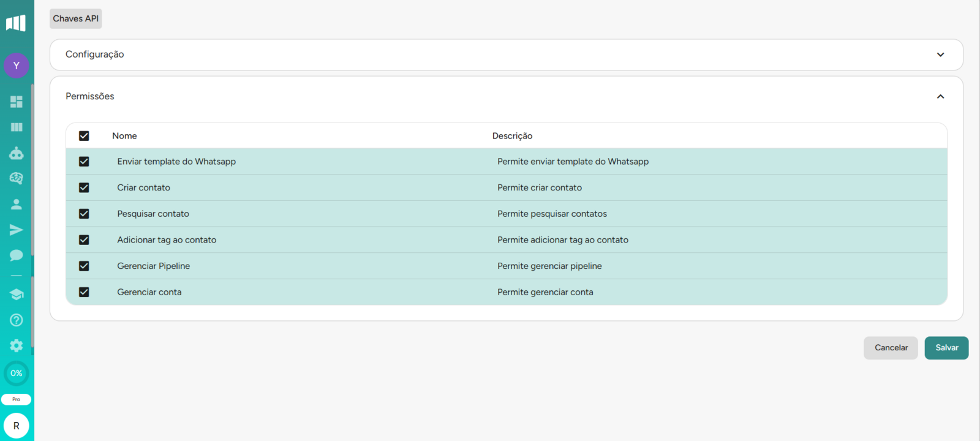This screenshot has height=441, width=980.
Task: Click the graduation cap academy icon
Action: tap(17, 295)
